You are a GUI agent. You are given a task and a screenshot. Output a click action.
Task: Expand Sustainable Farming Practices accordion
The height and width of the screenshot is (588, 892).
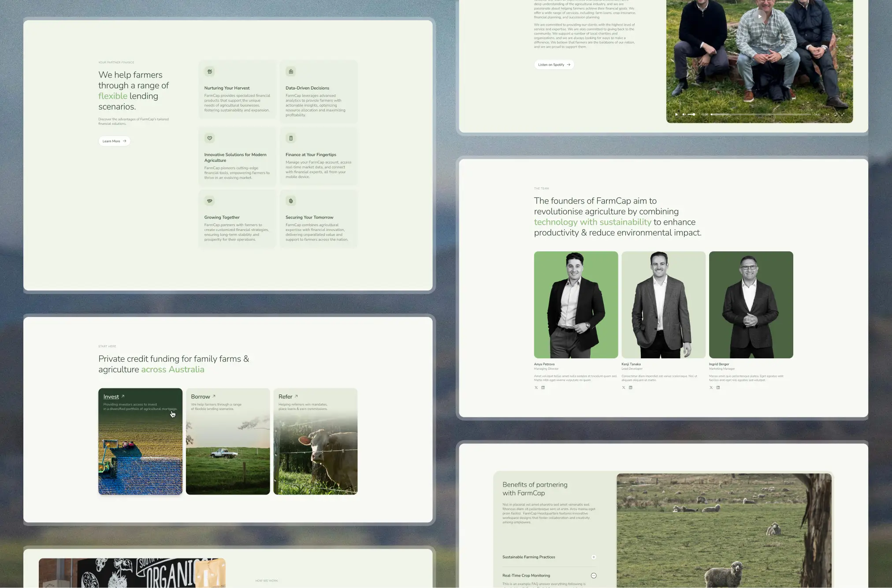tap(594, 557)
